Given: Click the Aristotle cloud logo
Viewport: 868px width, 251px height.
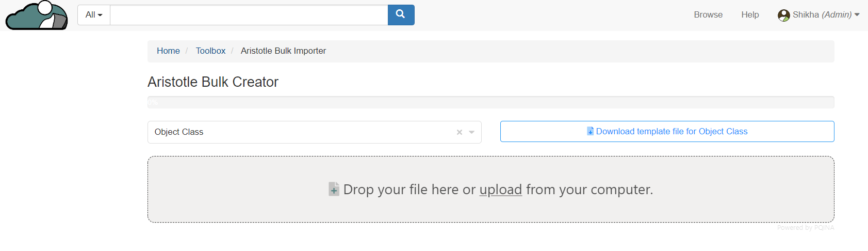Looking at the screenshot, I should click(x=37, y=15).
